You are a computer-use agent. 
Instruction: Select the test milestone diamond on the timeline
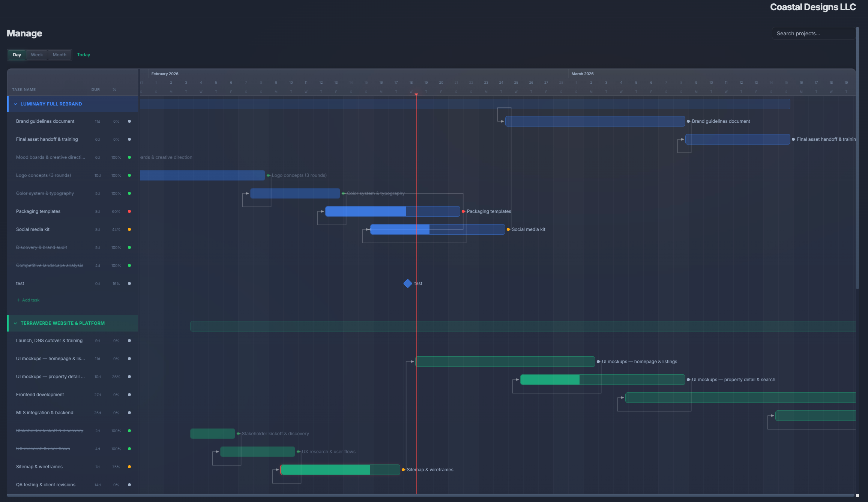pos(408,283)
